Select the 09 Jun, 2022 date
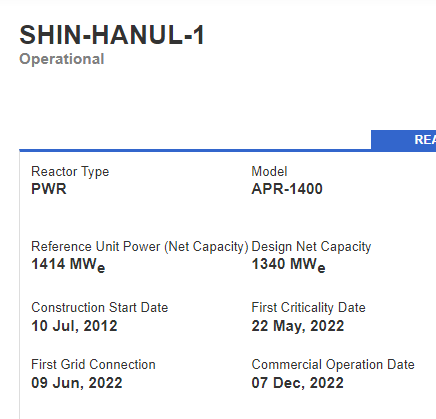 pyautogui.click(x=77, y=383)
